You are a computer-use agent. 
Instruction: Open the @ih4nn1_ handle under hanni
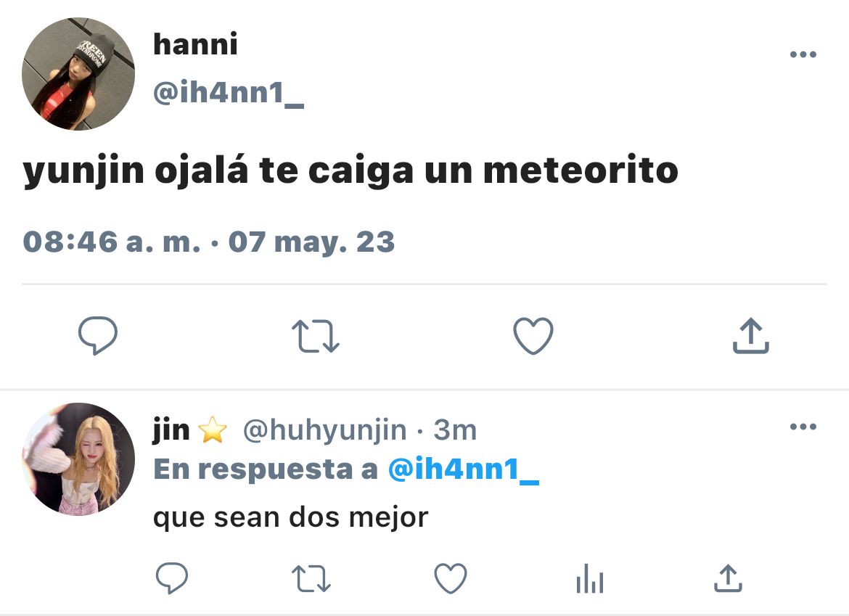click(x=229, y=93)
